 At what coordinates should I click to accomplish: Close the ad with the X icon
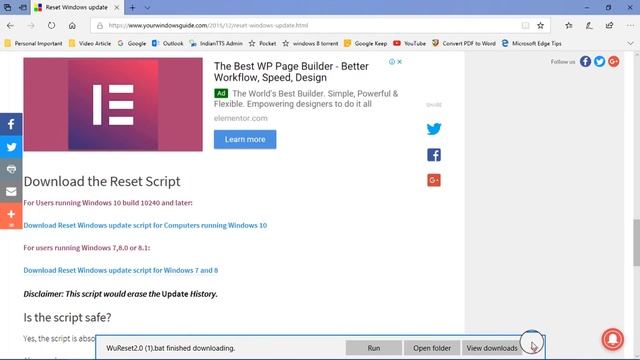pos(400,62)
